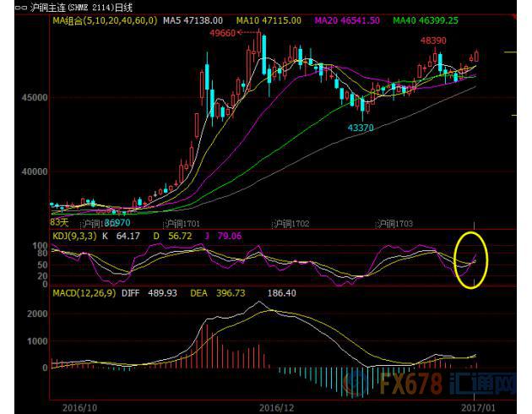
Task: Click the 83天 period label
Action: 59,222
